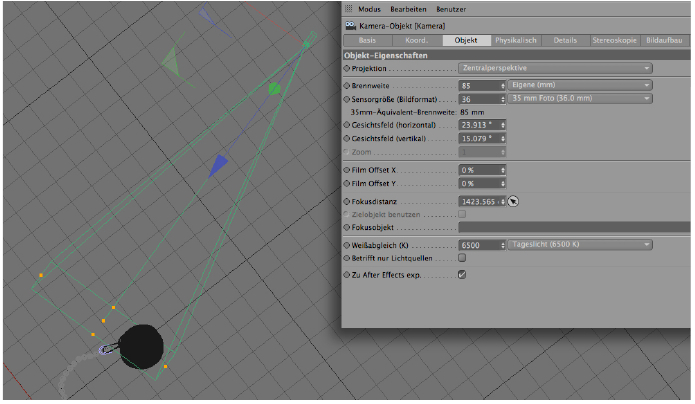Uncheck Zu After Effects exp. checkbox

461,273
